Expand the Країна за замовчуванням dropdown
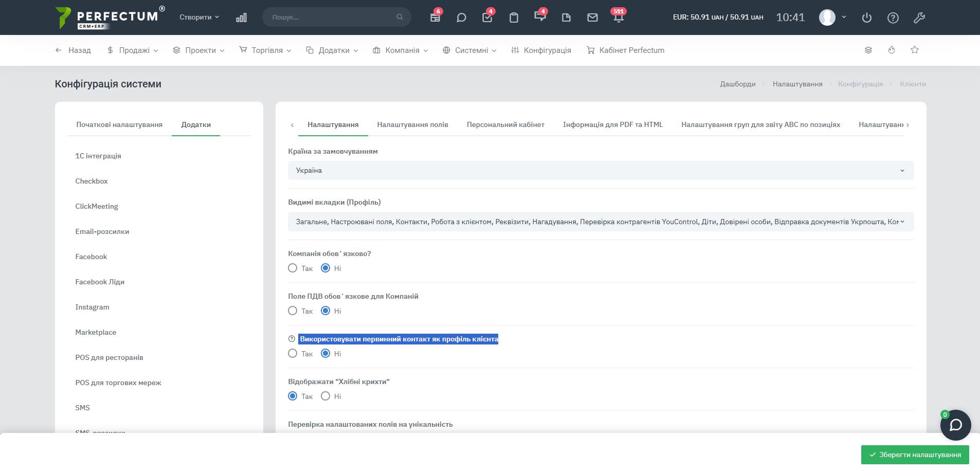Viewport: 980px width, 473px height. [x=601, y=171]
